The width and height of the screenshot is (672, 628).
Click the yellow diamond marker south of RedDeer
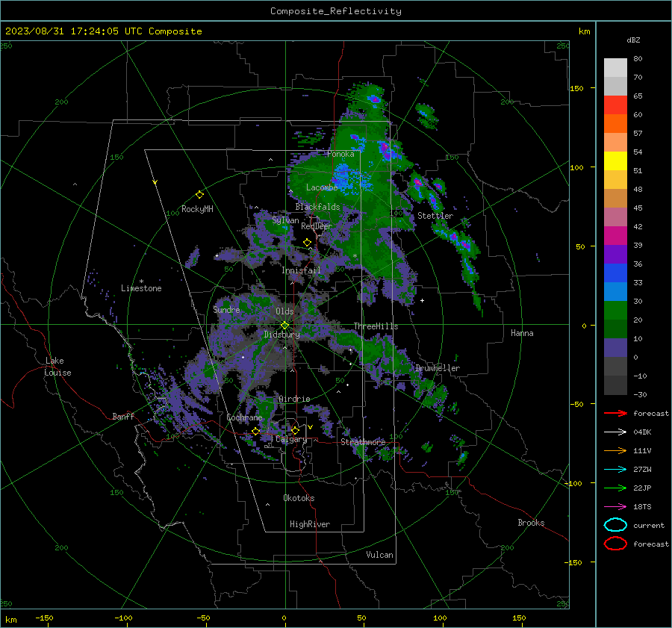(307, 243)
